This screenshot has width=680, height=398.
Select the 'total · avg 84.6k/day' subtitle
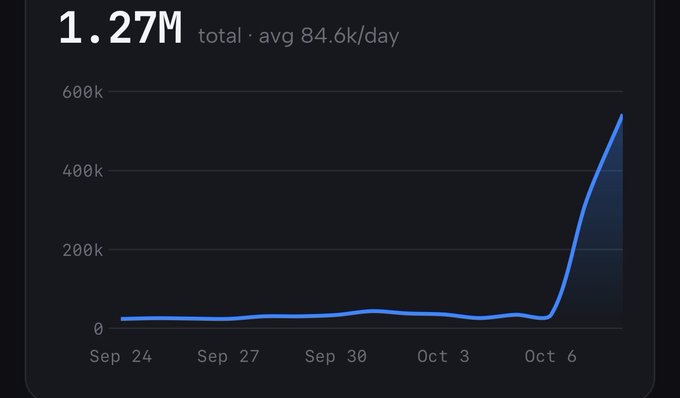click(x=298, y=36)
